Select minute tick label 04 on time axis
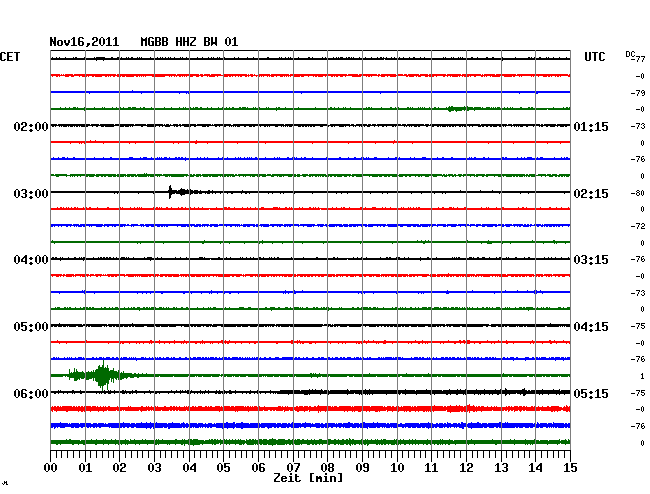The width and height of the screenshot is (650, 494). coord(189,467)
